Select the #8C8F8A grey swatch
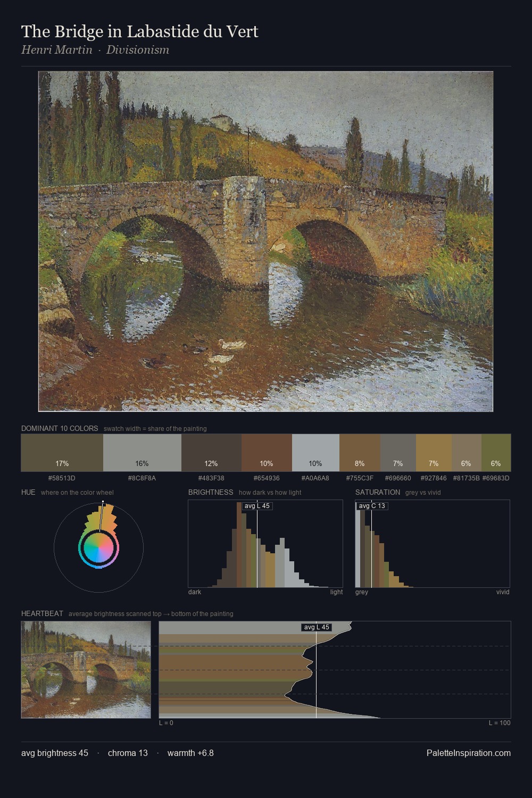The image size is (532, 798). pos(142,453)
